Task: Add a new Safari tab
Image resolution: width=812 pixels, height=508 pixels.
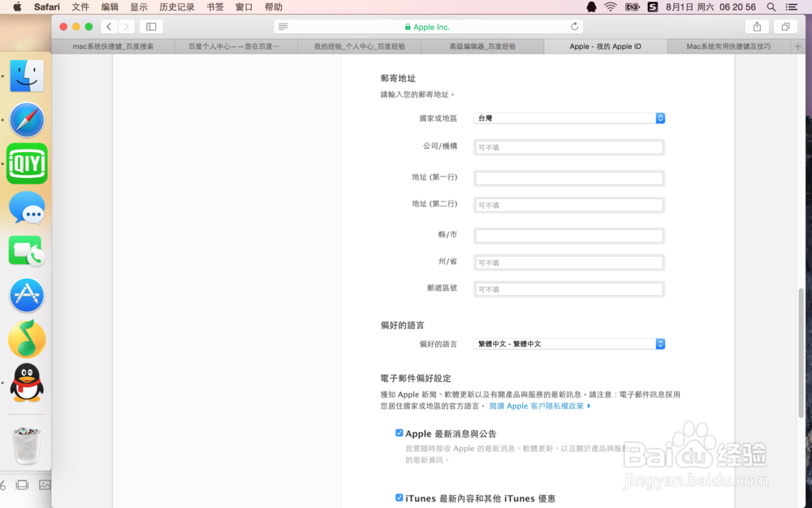Action: (x=797, y=46)
